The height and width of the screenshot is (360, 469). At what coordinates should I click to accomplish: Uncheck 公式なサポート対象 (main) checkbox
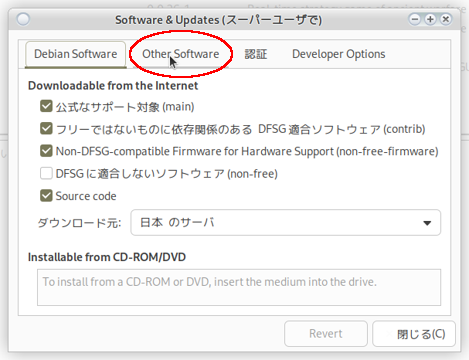[x=46, y=107]
